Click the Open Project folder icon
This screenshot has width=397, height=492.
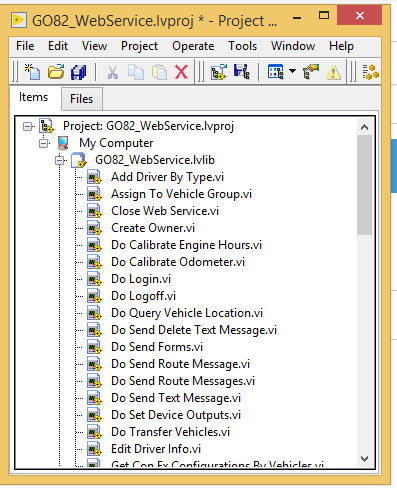[56, 72]
